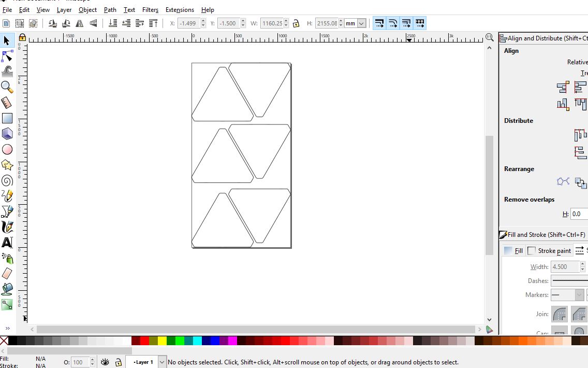Viewport: 588px width, 368px height.
Task: Select the Tweak objects tool
Action: (7, 72)
